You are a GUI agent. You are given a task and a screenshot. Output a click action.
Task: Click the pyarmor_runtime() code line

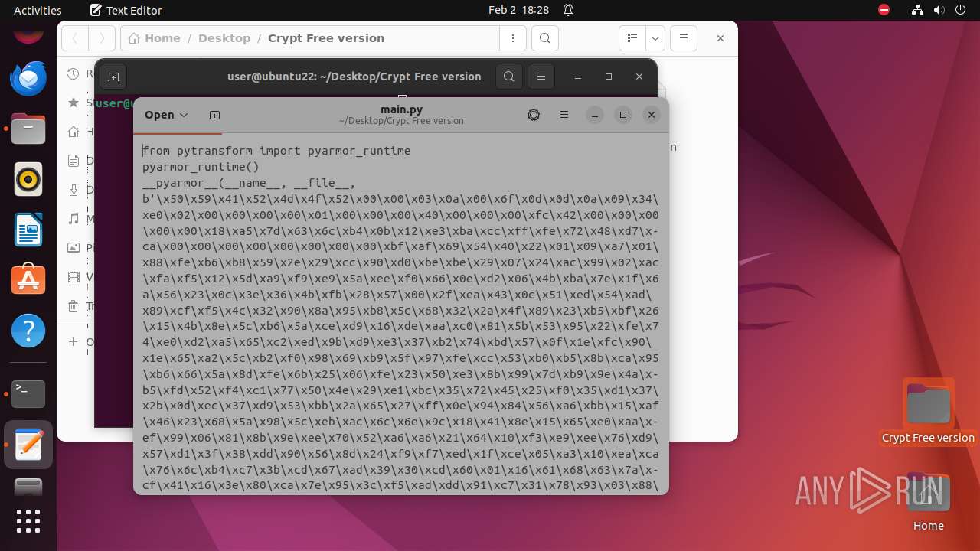coord(201,167)
